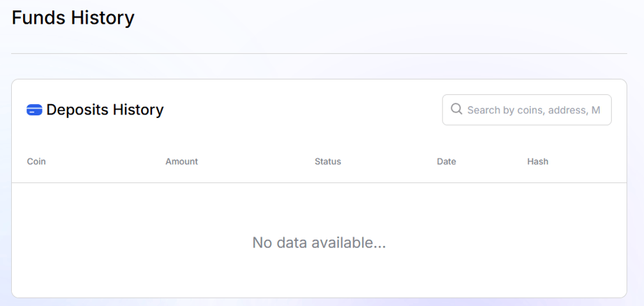Click the 'No data available...' message
Screen dimensions: 644x306
319,242
